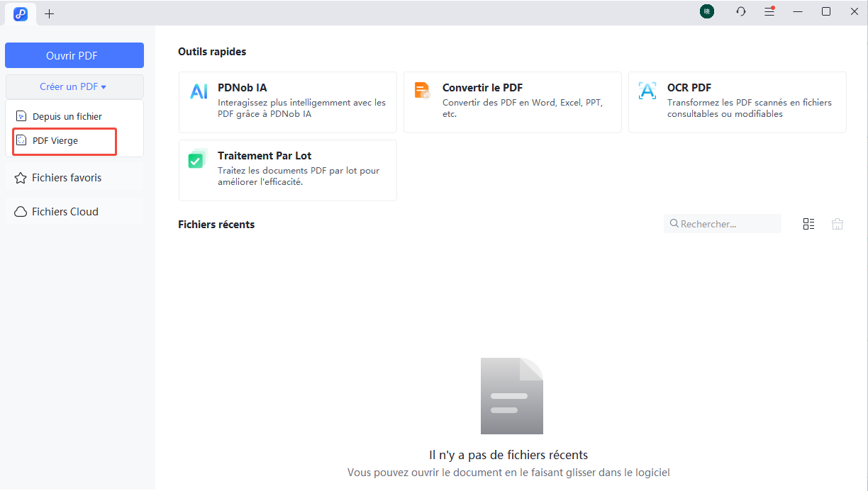Expand the Créer un PDF dropdown
Screen dimensions: 868x491
74,86
